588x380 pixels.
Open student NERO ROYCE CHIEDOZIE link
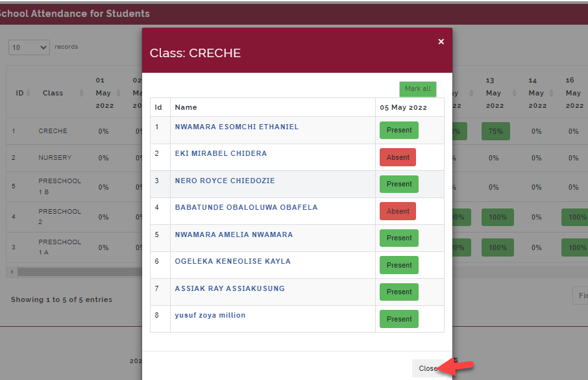(x=225, y=181)
